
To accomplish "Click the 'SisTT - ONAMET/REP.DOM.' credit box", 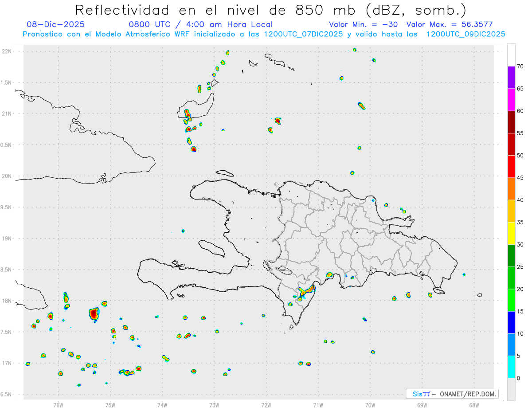I will tap(452, 394).
